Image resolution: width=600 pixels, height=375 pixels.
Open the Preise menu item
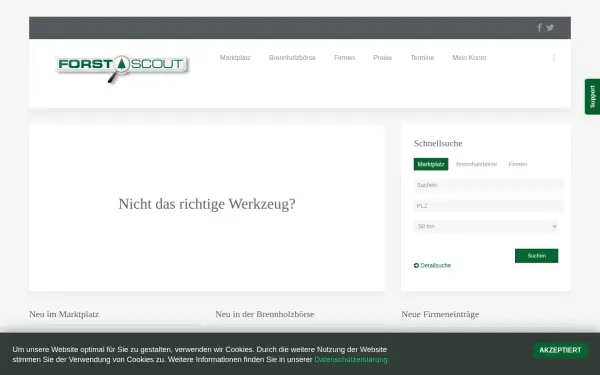coord(383,58)
